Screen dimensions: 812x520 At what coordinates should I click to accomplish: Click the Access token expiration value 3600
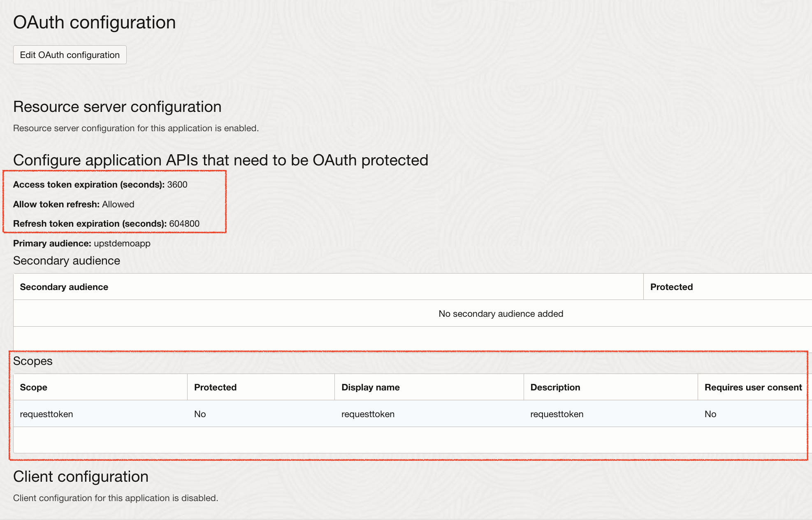[178, 184]
